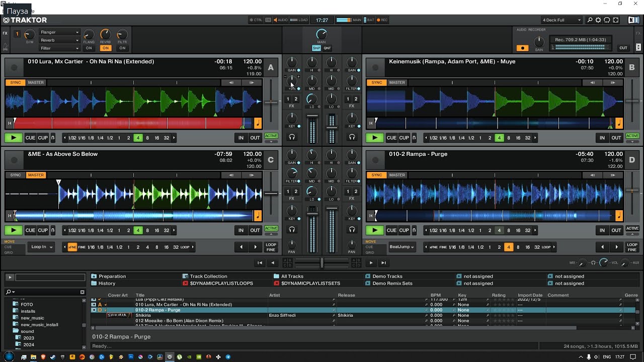Set loop OUT point on Deck A
The height and width of the screenshot is (362, 644).
(255, 138)
